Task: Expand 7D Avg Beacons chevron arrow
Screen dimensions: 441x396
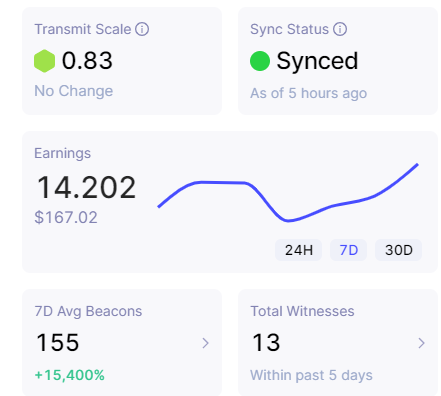Action: point(206,343)
